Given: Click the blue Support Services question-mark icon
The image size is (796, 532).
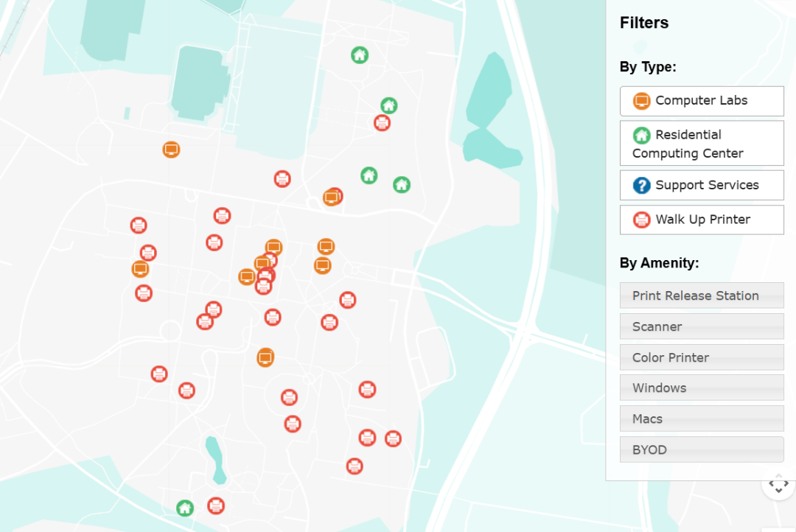Looking at the screenshot, I should tap(641, 186).
